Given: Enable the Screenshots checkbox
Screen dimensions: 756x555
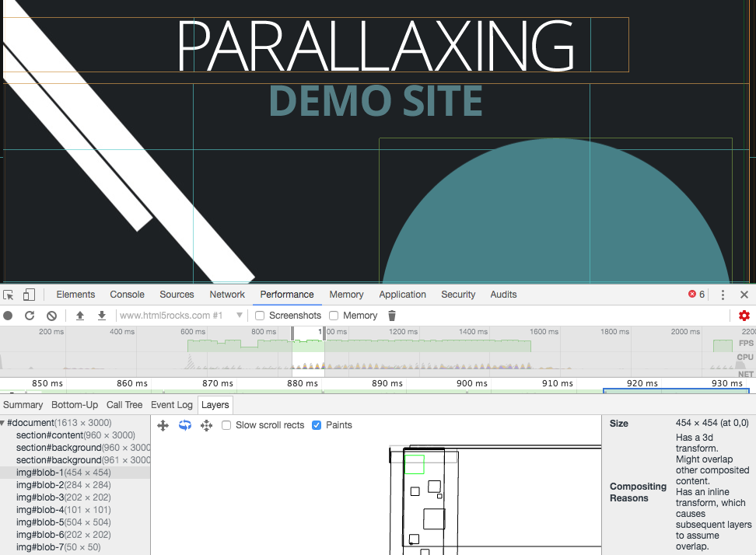Looking at the screenshot, I should click(259, 316).
